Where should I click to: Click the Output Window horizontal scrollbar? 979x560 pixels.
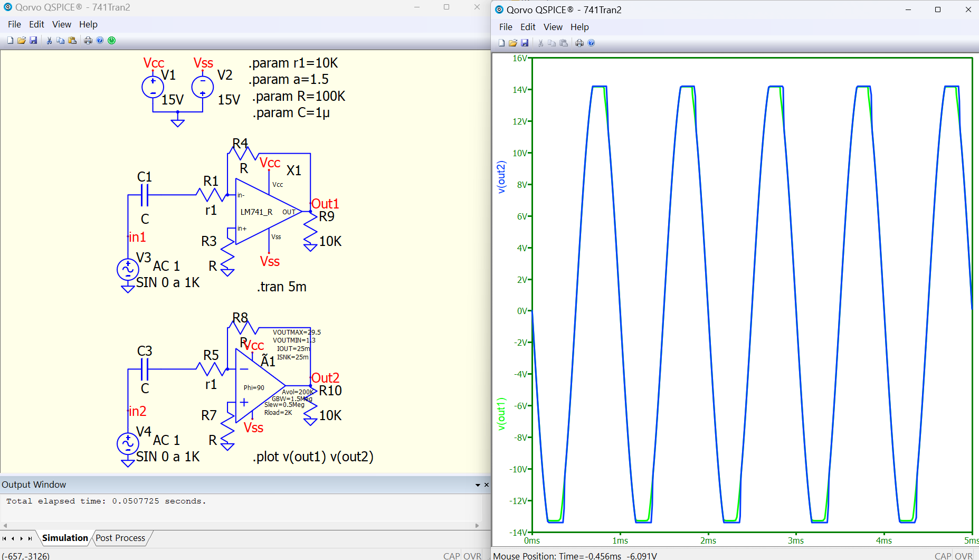[x=241, y=526]
